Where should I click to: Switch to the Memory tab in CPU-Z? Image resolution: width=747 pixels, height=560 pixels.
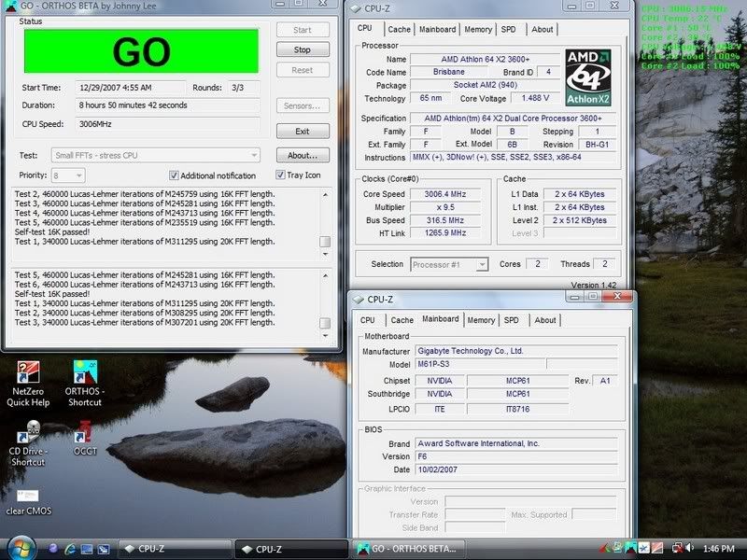[x=479, y=29]
